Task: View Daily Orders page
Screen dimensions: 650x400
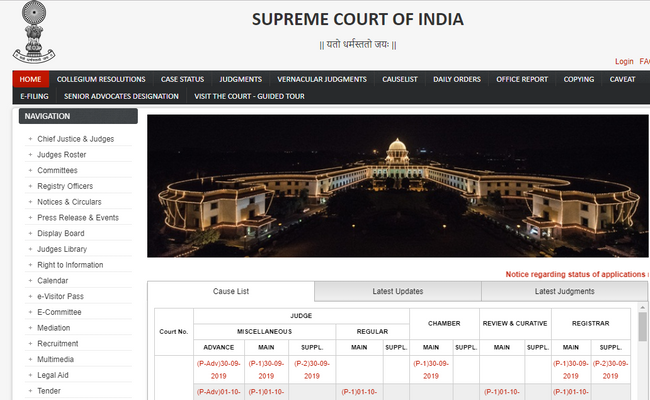Action: click(x=457, y=79)
